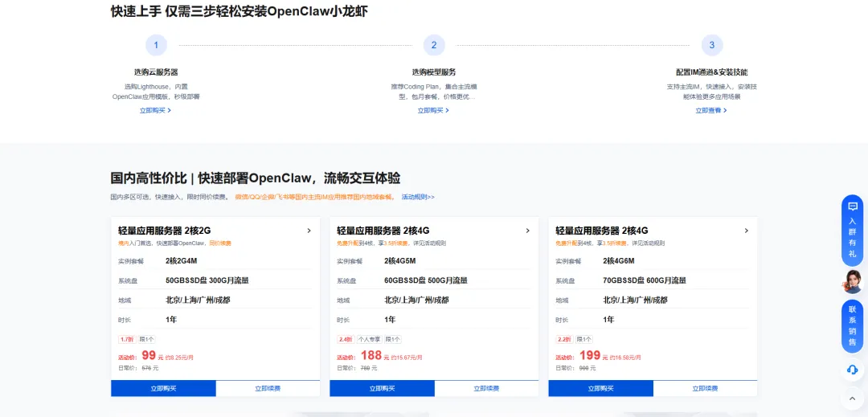
Task: Click 立即续费 button for 199元 plan
Action: 706,388
